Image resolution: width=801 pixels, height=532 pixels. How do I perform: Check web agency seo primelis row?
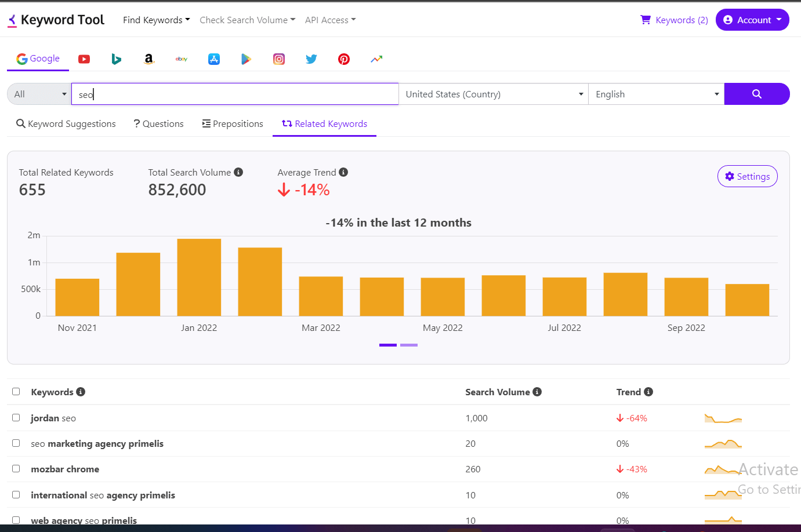(16, 520)
